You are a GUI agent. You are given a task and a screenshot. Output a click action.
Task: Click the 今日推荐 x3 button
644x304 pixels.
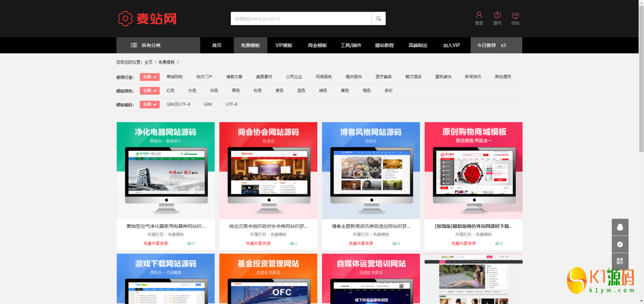[x=496, y=45]
